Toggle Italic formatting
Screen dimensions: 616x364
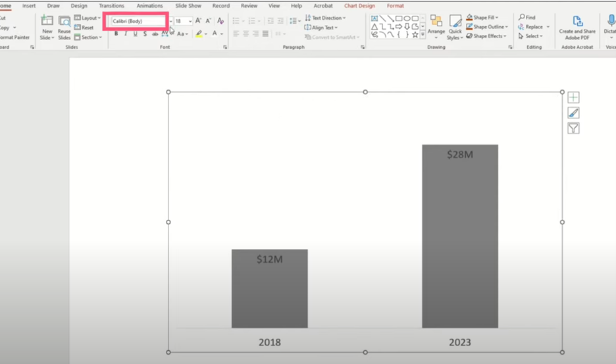pyautogui.click(x=126, y=34)
